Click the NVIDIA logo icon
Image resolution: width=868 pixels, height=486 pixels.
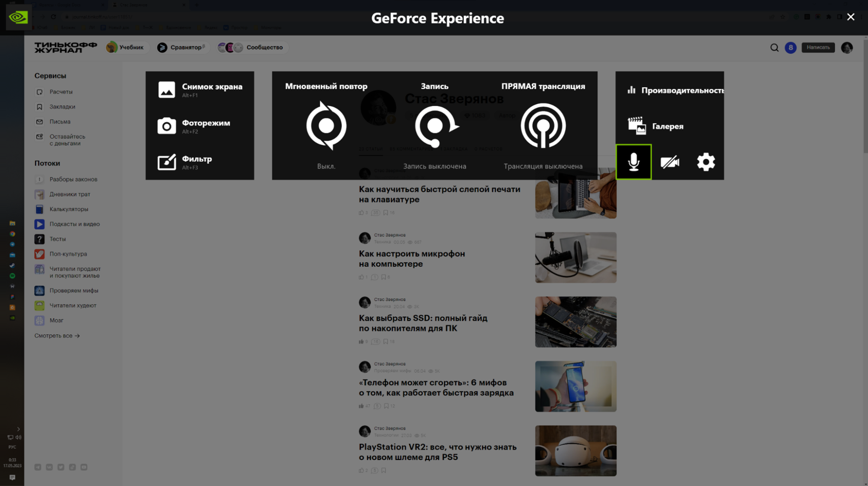click(19, 17)
